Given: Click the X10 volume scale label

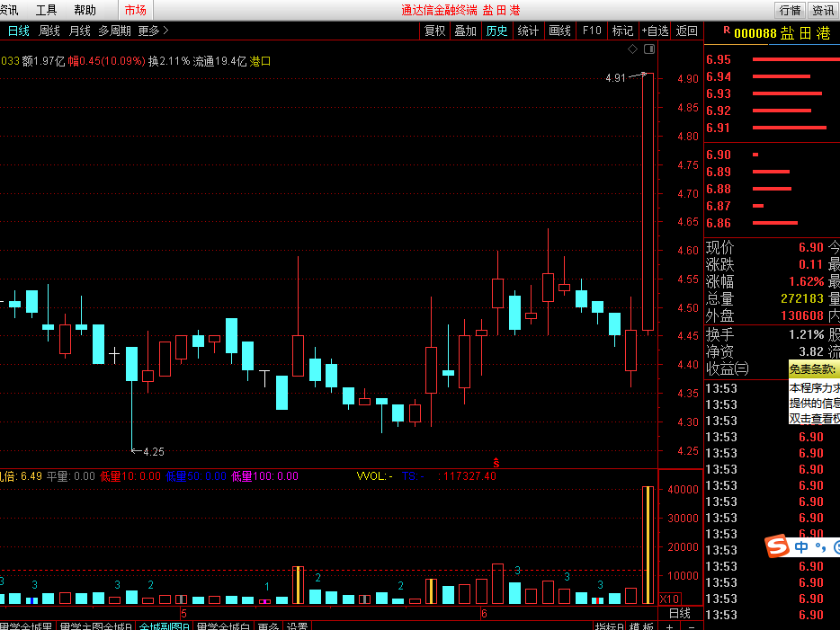Looking at the screenshot, I should coord(670,599).
